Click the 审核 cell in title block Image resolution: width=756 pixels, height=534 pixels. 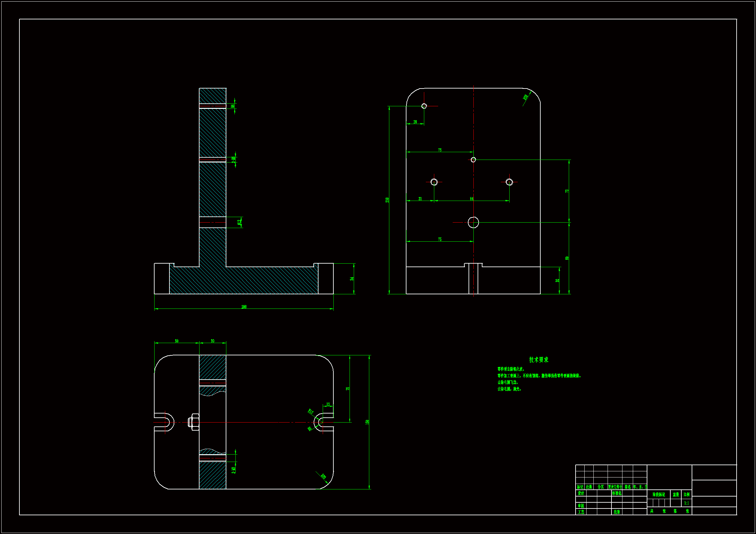(x=581, y=506)
